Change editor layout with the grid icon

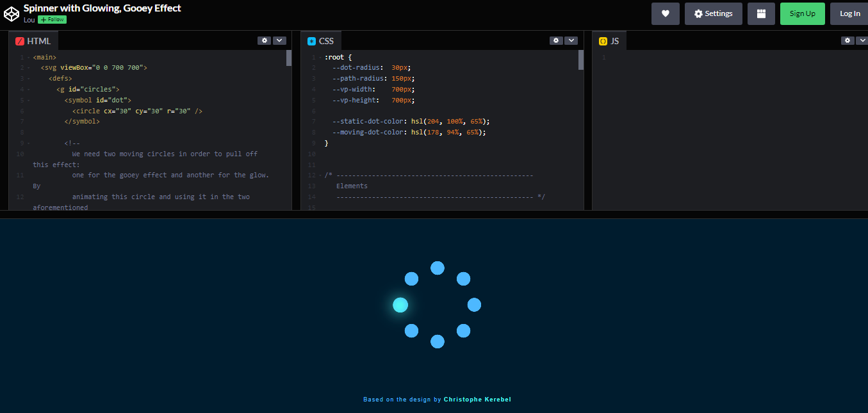(761, 13)
